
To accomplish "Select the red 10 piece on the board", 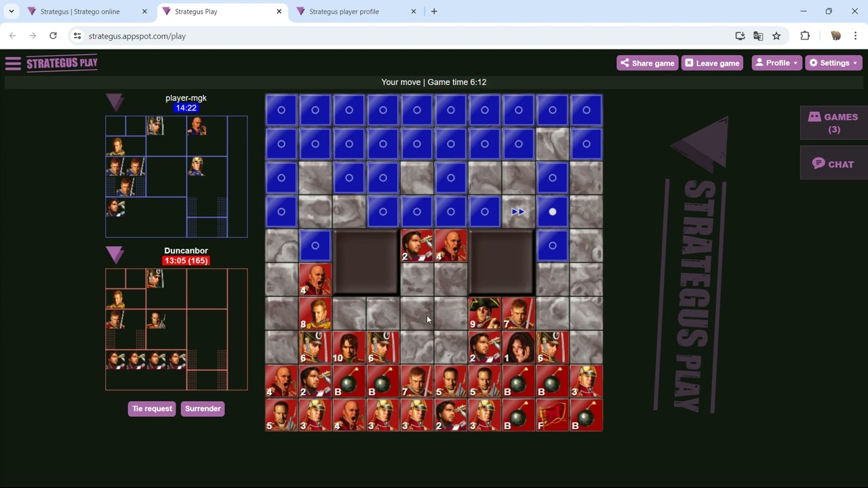I will coord(349,347).
